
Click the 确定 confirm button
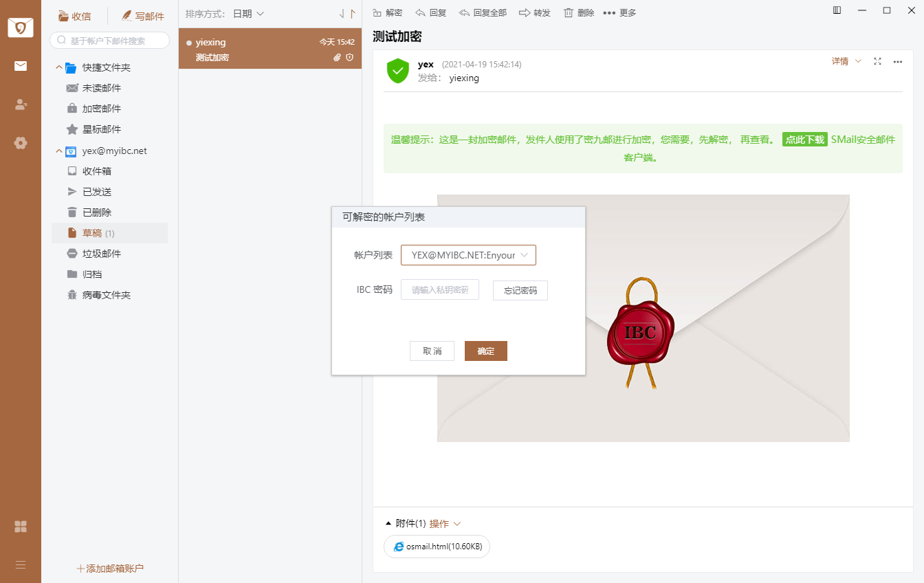485,351
